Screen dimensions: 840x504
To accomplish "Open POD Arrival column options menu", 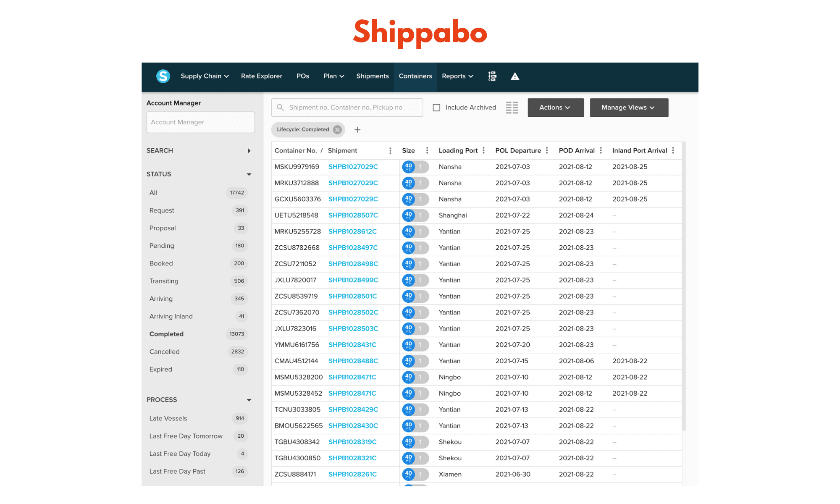I will tap(601, 150).
